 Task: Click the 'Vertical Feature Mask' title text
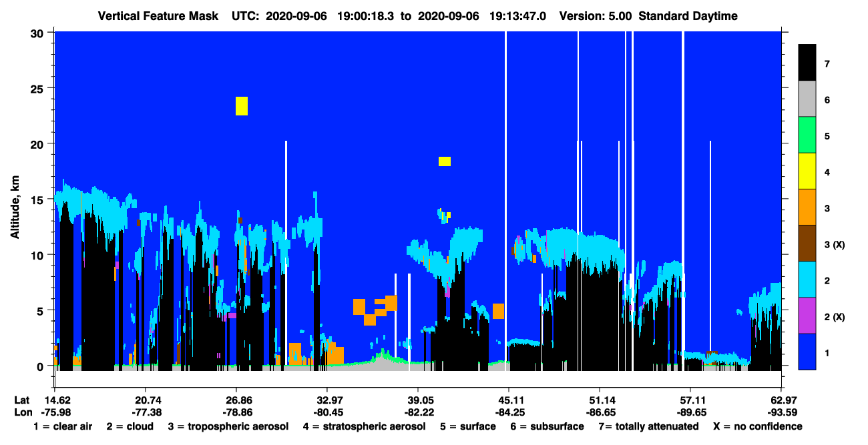pos(158,16)
